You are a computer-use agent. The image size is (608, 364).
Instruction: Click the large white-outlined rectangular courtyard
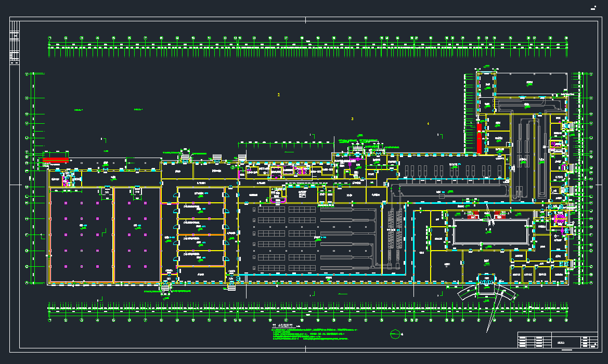(x=491, y=231)
